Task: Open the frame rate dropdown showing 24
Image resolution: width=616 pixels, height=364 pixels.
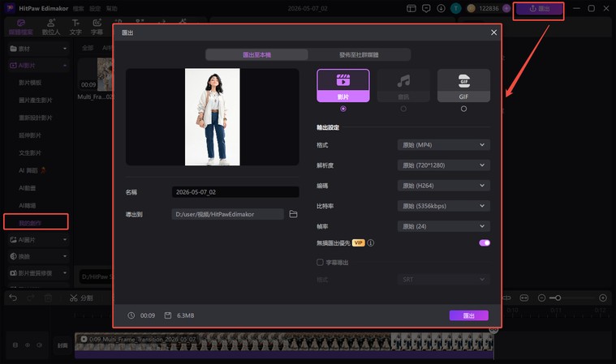Action: (x=443, y=226)
